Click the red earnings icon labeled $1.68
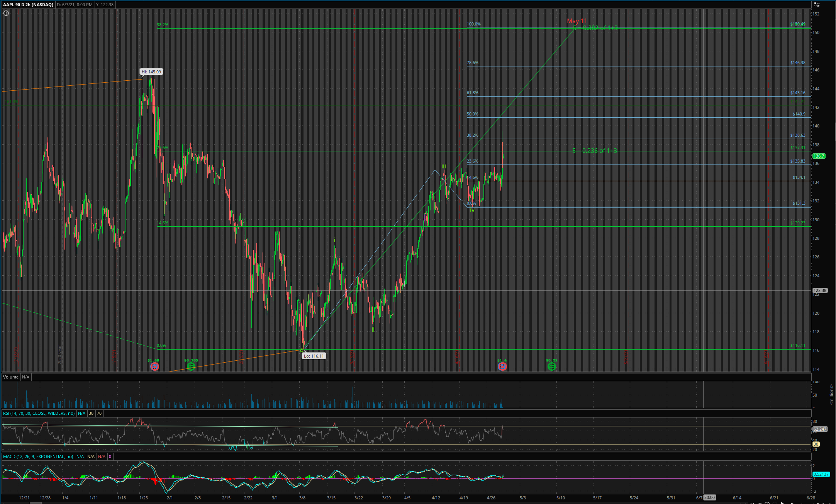The height and width of the screenshot is (504, 836). point(154,366)
